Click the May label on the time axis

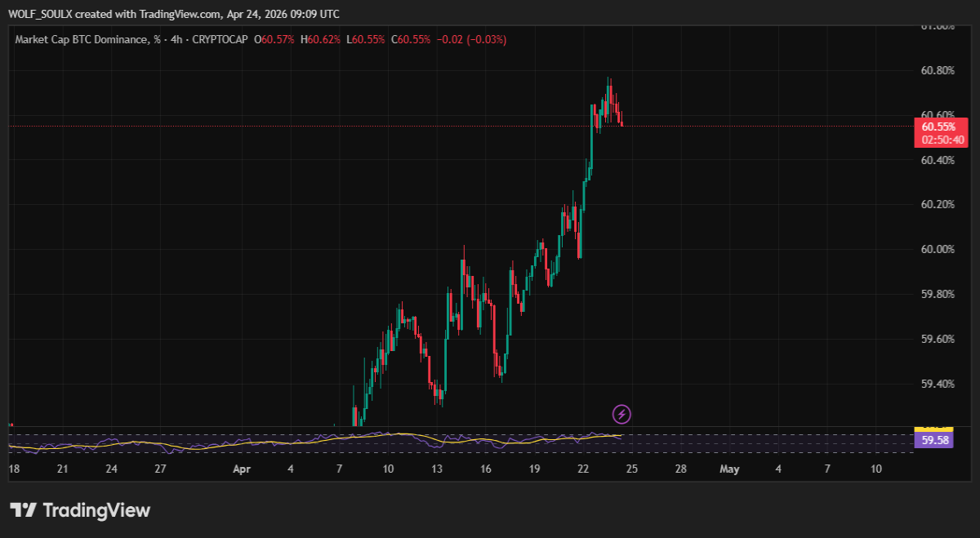point(729,469)
